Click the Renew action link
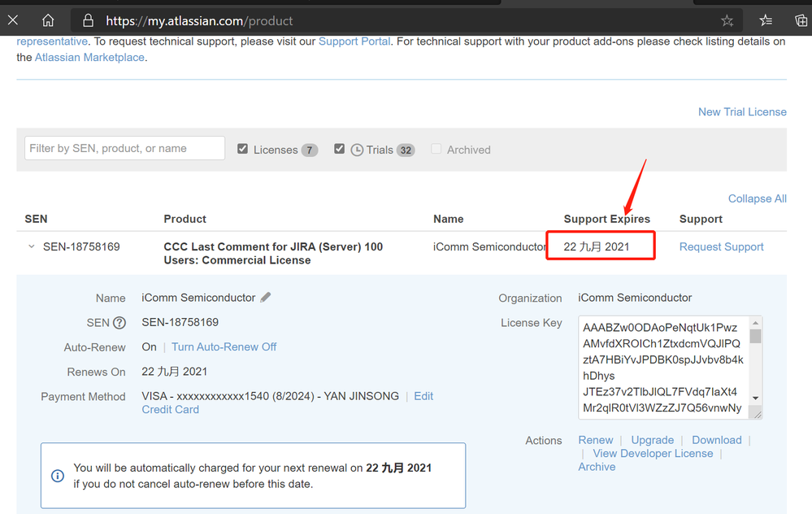The image size is (812, 514). 596,440
